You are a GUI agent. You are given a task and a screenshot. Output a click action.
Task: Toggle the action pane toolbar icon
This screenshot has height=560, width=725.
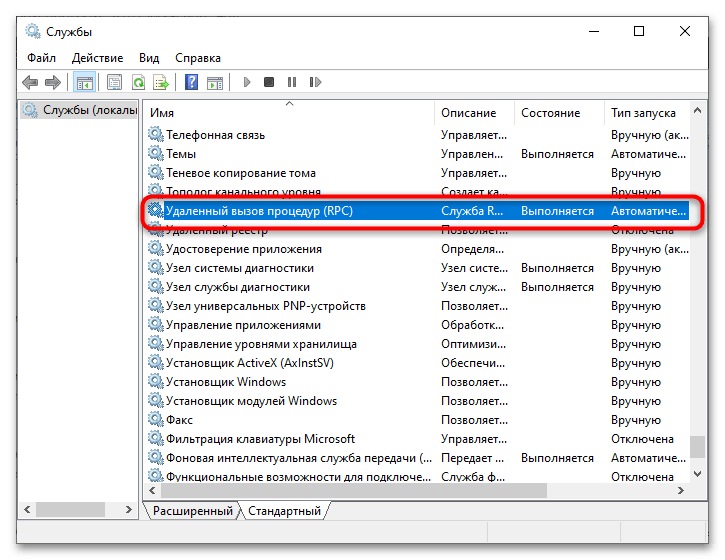[x=215, y=82]
